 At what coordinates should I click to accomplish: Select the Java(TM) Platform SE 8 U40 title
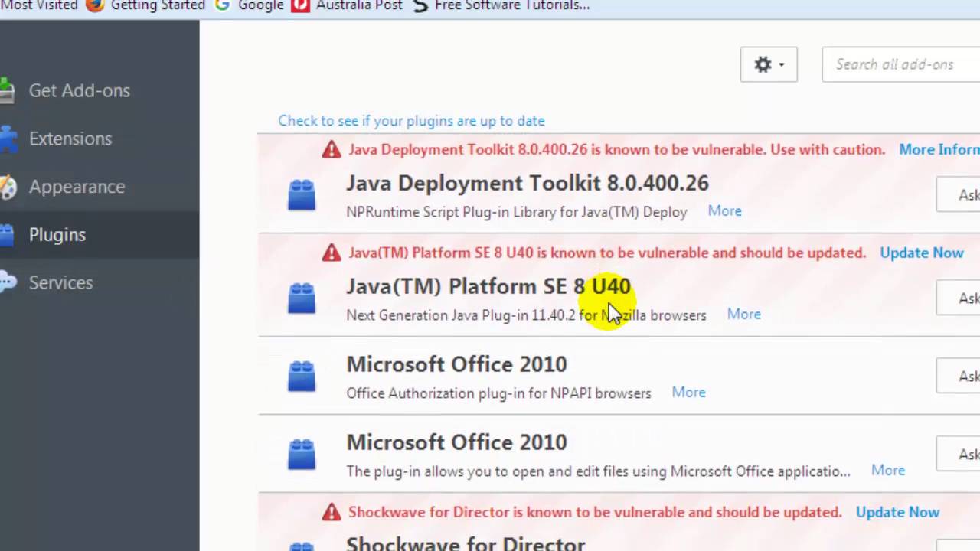point(488,286)
